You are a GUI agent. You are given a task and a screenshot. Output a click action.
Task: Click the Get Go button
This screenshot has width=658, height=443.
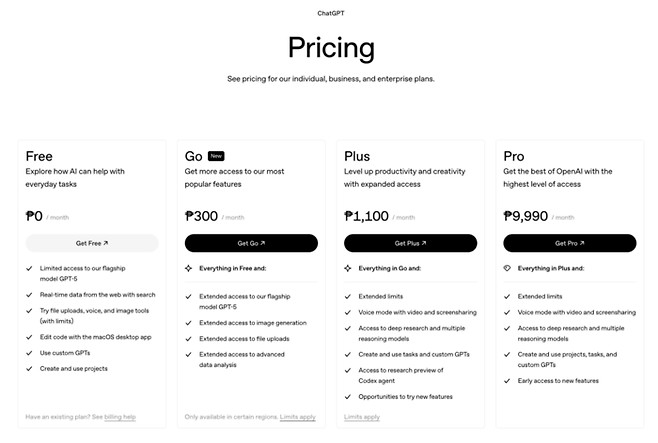pyautogui.click(x=251, y=243)
